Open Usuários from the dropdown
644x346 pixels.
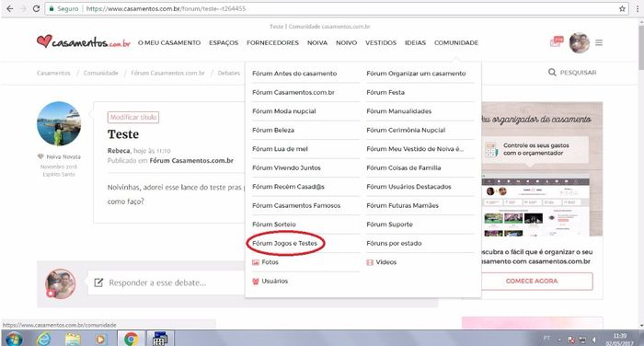pos(270,281)
